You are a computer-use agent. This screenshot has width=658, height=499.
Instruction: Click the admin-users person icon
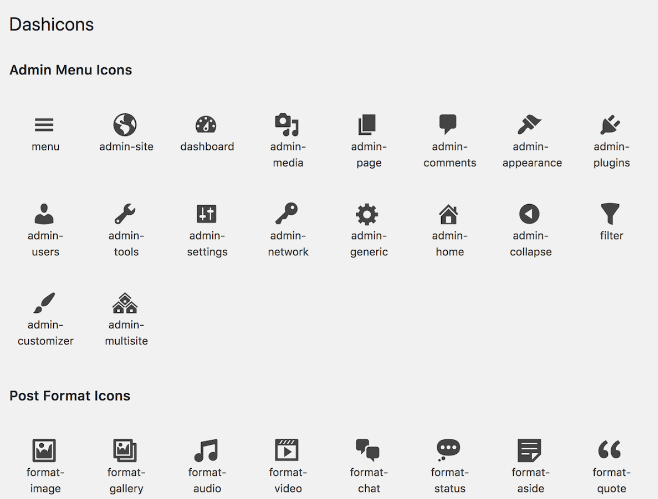45,214
